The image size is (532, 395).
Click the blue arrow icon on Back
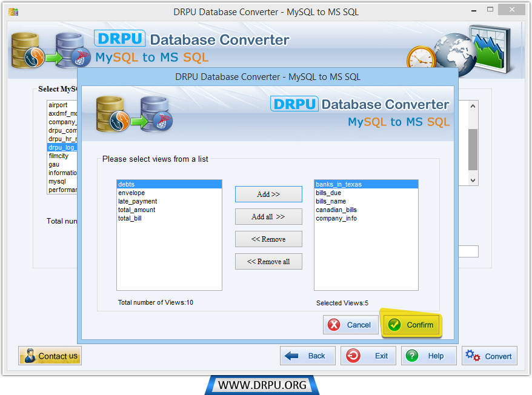click(x=291, y=356)
